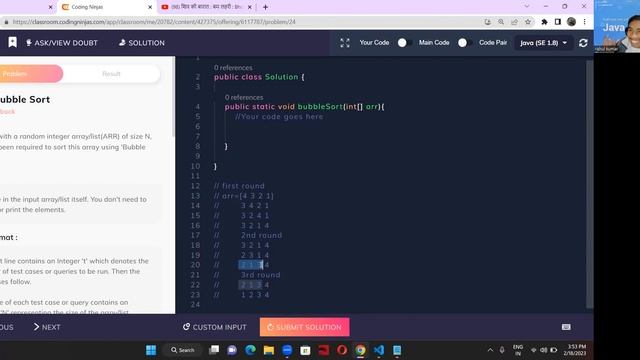The image size is (640, 360).
Task: Click the site lock icon in the address bar
Action: point(6,22)
